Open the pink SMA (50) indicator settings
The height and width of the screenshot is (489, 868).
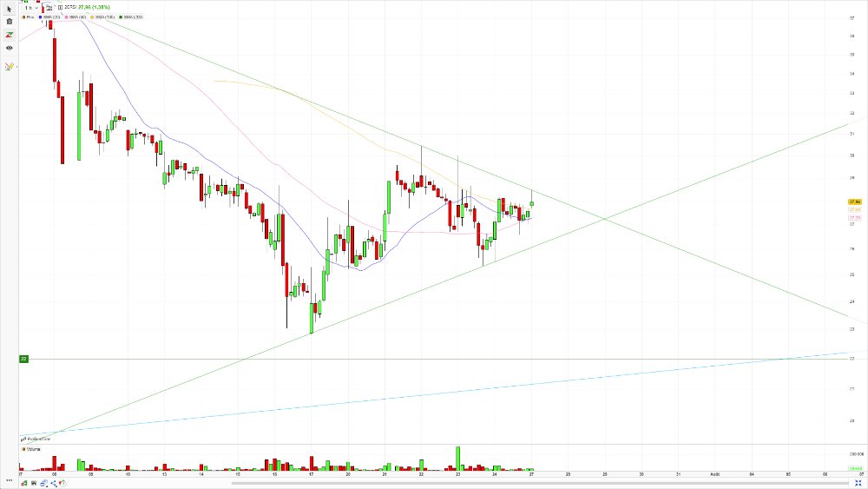(76, 17)
